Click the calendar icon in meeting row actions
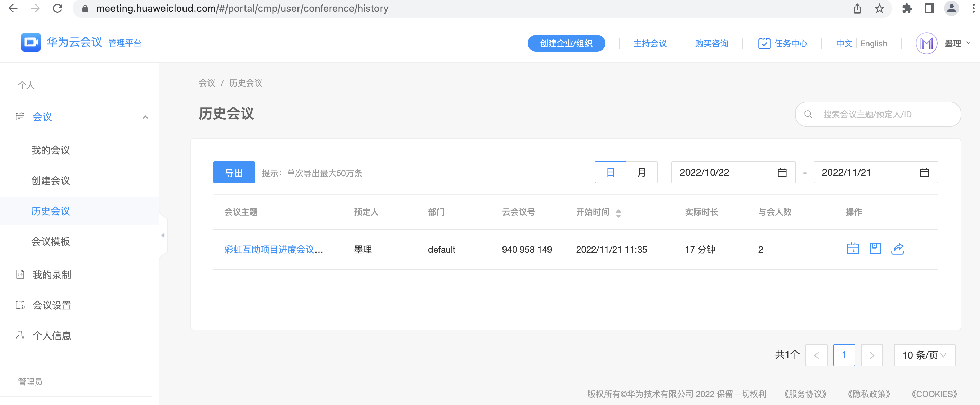The height and width of the screenshot is (405, 980). click(x=853, y=249)
